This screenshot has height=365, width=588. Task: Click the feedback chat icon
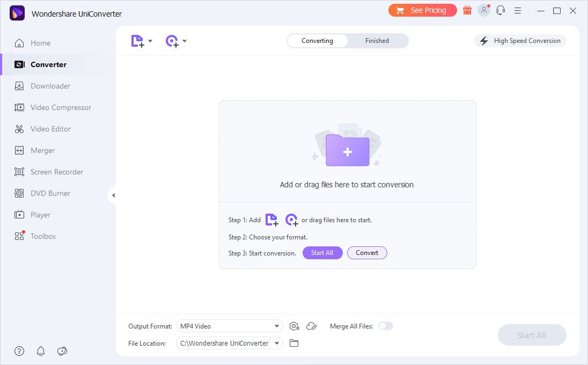coord(62,351)
